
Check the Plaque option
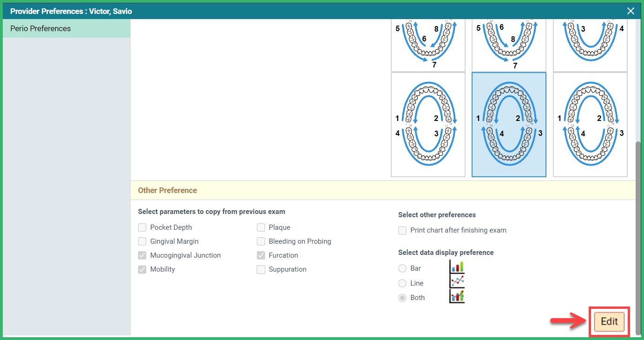pyautogui.click(x=261, y=227)
